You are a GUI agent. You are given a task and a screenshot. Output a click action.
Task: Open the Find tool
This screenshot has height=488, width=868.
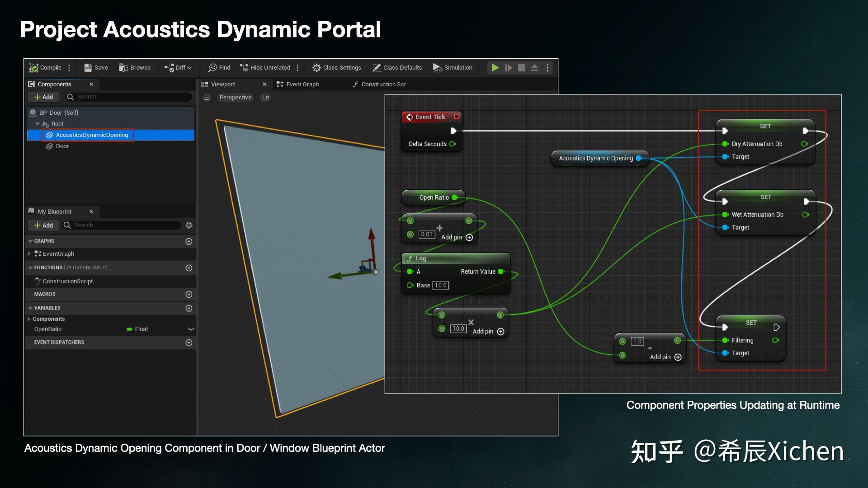tap(219, 67)
